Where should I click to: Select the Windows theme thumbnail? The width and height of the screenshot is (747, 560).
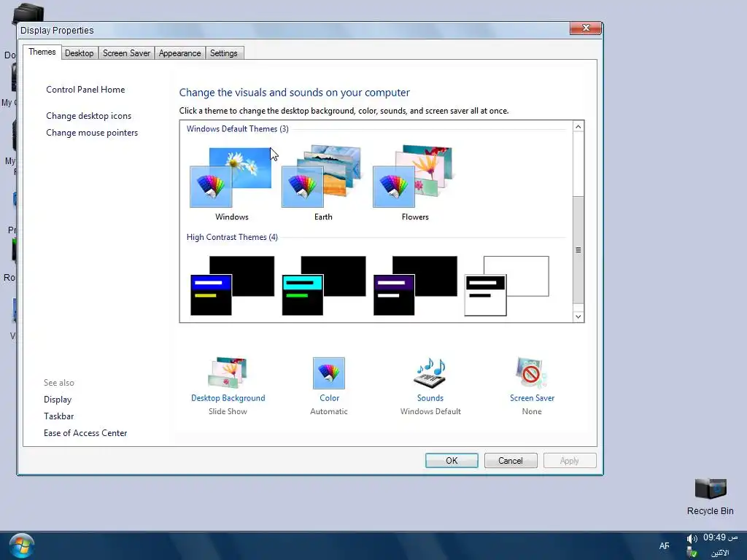point(231,177)
